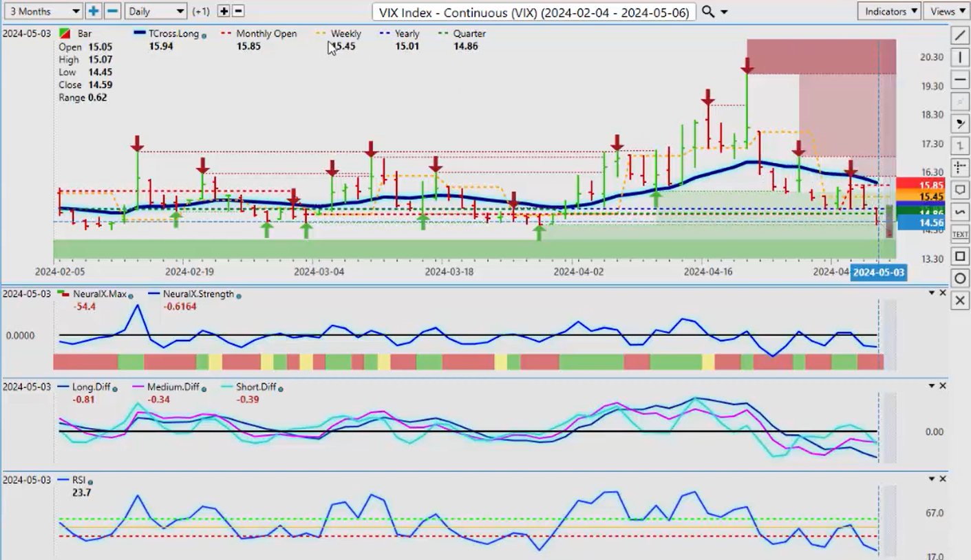Click the info dot beside NeuralX.Strength
The image size is (971, 560).
tap(239, 295)
